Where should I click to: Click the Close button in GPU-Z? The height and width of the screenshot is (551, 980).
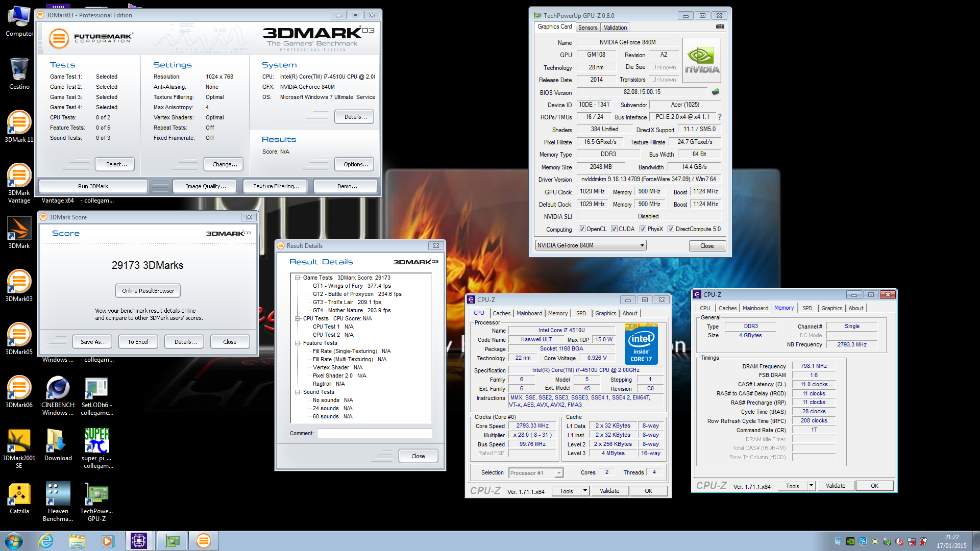(707, 246)
